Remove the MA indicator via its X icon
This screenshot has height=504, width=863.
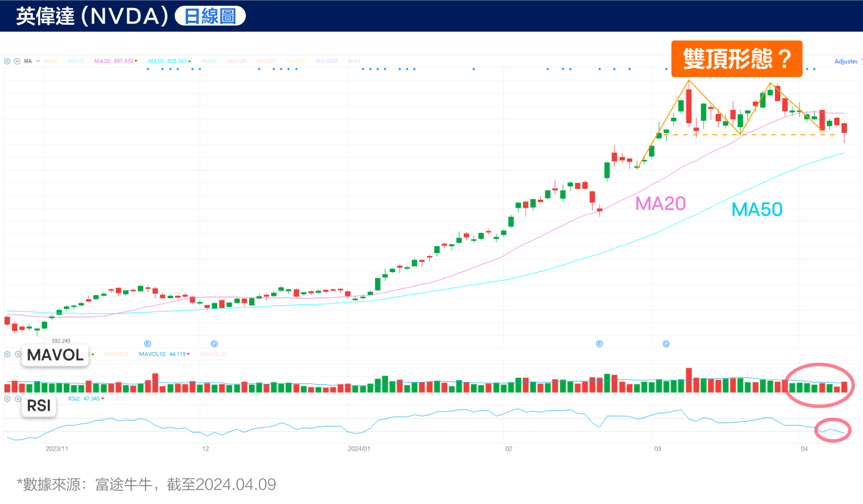[17, 60]
